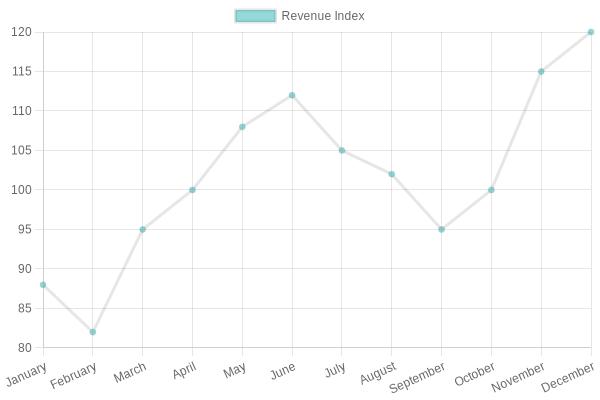Select the September data point at 95
The height and width of the screenshot is (400, 600).
pyautogui.click(x=441, y=229)
